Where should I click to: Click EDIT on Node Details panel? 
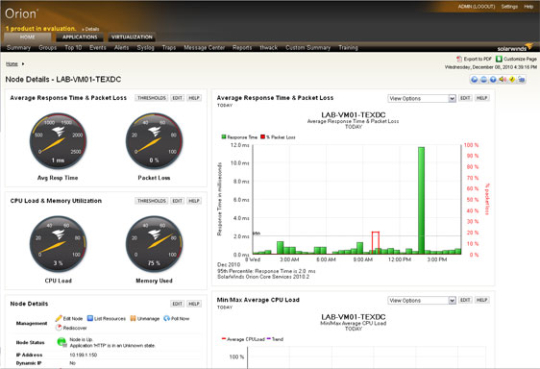[177, 304]
